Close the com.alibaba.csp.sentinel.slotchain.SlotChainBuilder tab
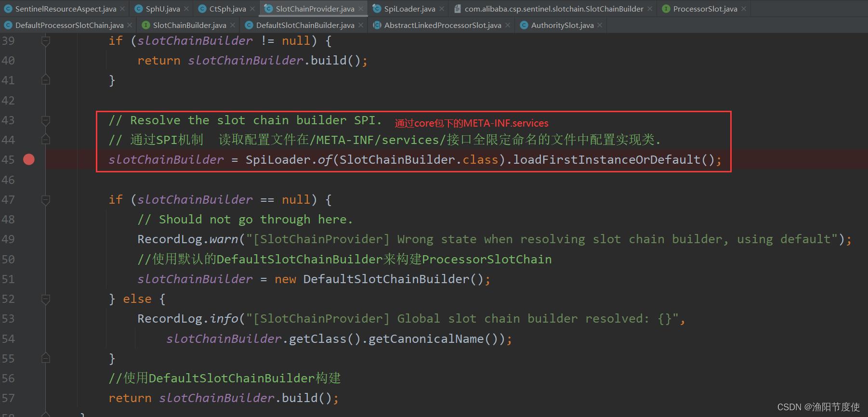Screen dimensions: 868x417 click(650, 9)
